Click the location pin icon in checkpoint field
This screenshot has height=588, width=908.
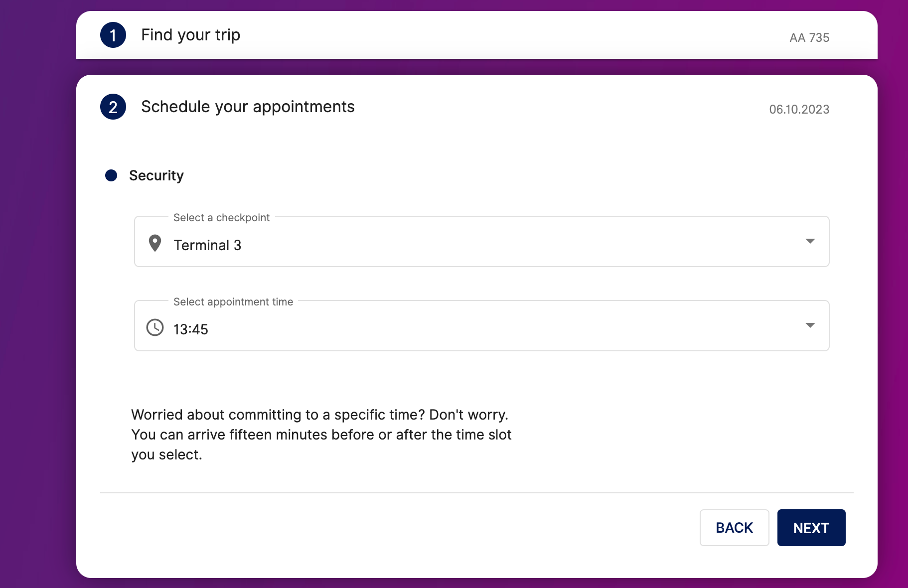click(155, 243)
